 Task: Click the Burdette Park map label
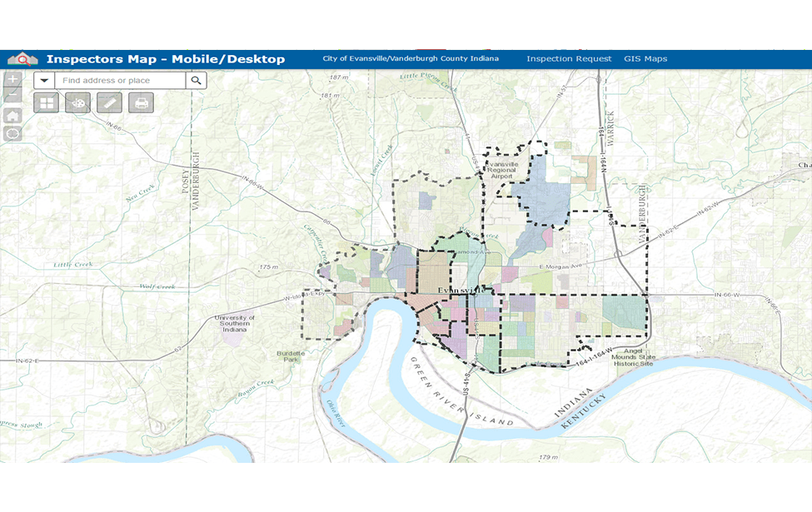tap(286, 356)
